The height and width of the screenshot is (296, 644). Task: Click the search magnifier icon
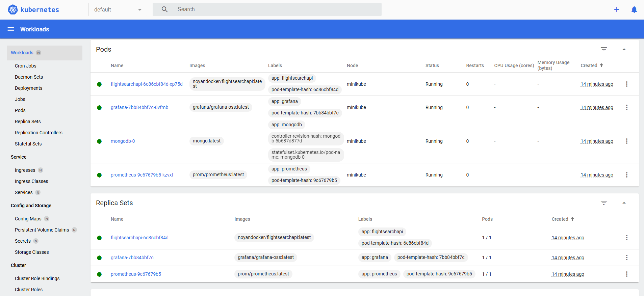[164, 9]
